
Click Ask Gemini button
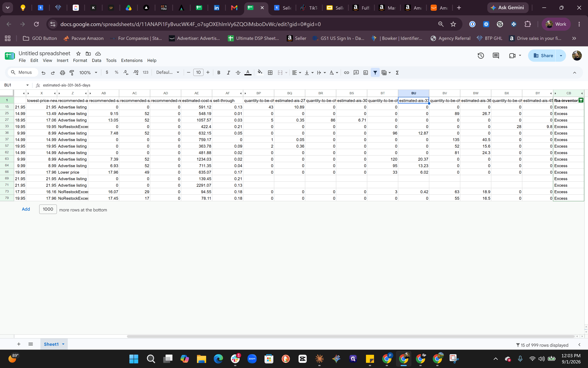(508, 7)
